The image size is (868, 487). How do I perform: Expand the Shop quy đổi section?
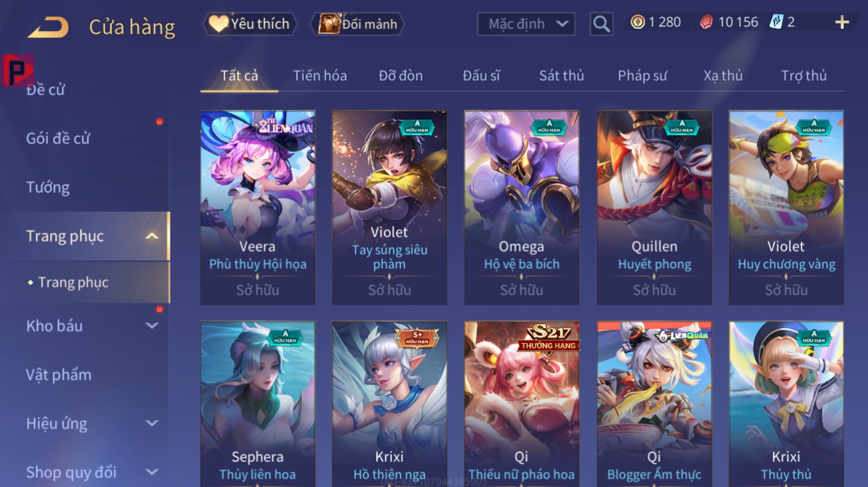[152, 472]
